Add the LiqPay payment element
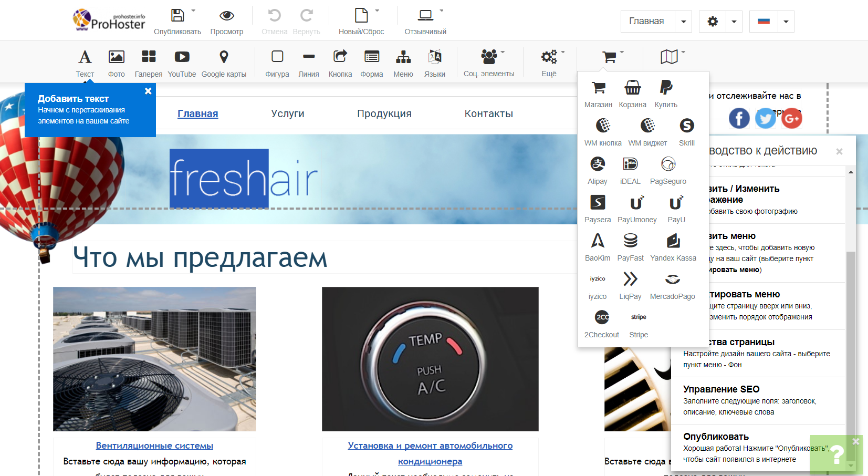Image resolution: width=868 pixels, height=476 pixels. pos(630,280)
